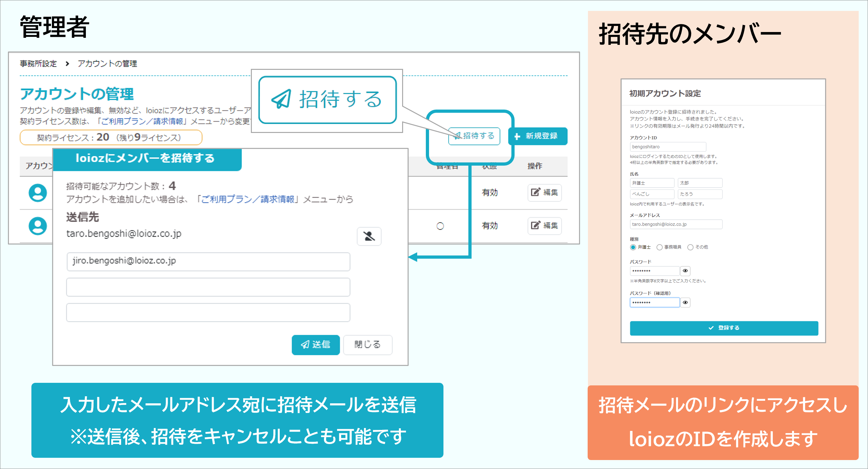Click the 送信 send button
This screenshot has width=868, height=469.
(x=316, y=345)
